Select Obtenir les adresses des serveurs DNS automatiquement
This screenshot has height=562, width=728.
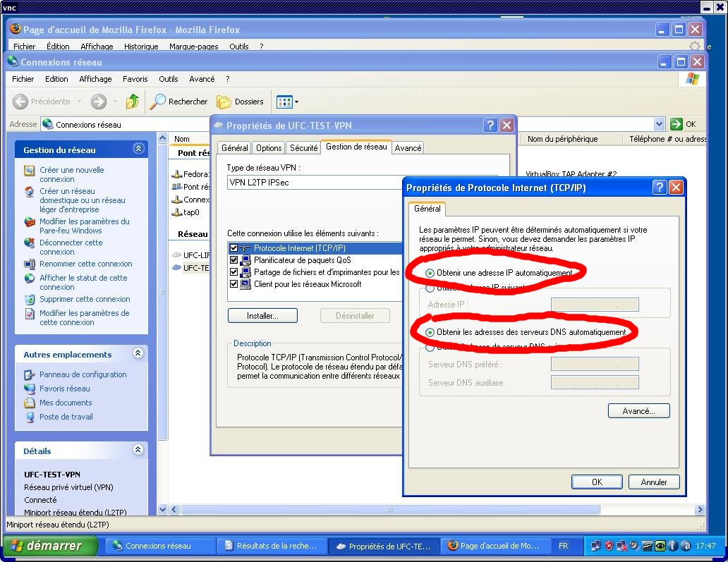point(430,332)
